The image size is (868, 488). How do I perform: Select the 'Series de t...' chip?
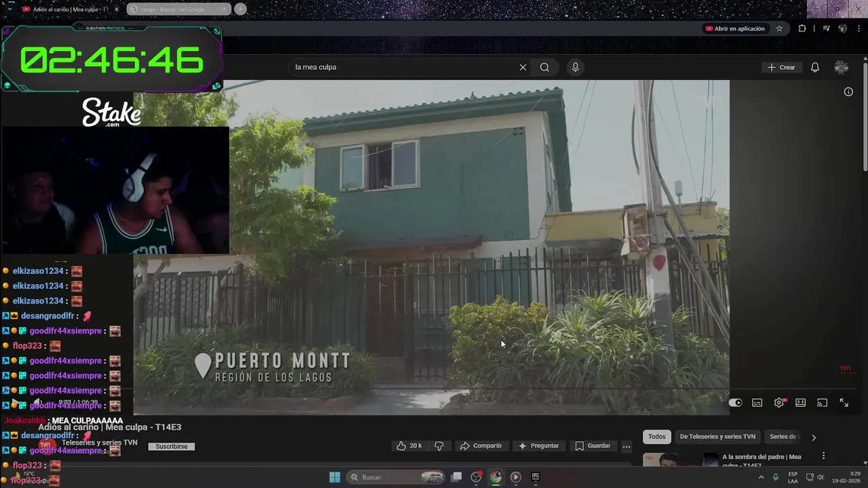tap(785, 436)
